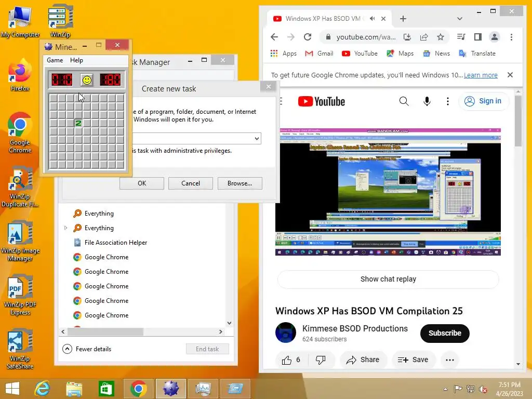
Task: Toggle Chrome side panel icon
Action: (478, 37)
